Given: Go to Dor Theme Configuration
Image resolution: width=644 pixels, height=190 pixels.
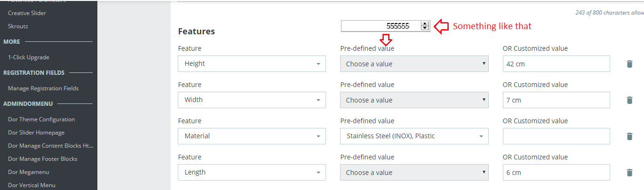Looking at the screenshot, I should (x=41, y=119).
